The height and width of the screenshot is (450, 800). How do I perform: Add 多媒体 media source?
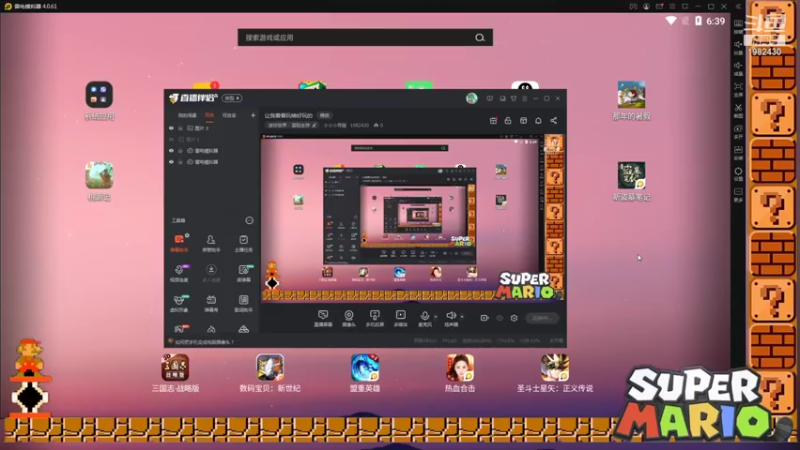tap(401, 318)
